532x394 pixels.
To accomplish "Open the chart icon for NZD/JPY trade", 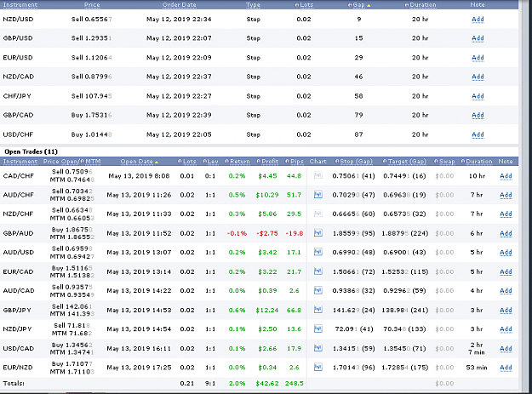I will (317, 328).
